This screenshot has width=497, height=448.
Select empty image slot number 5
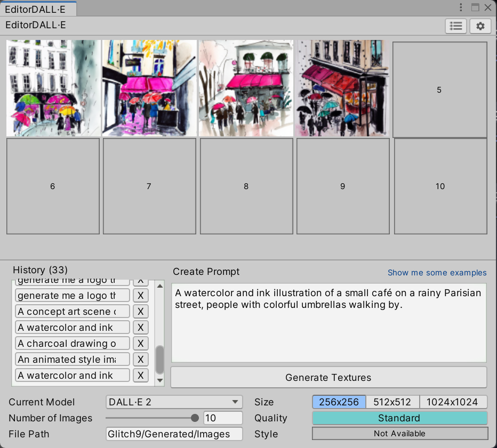coord(439,90)
